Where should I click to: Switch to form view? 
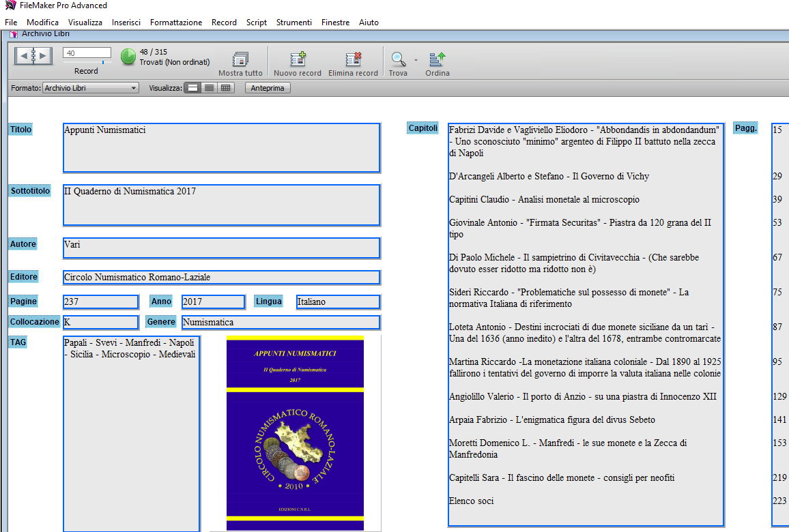click(x=192, y=88)
